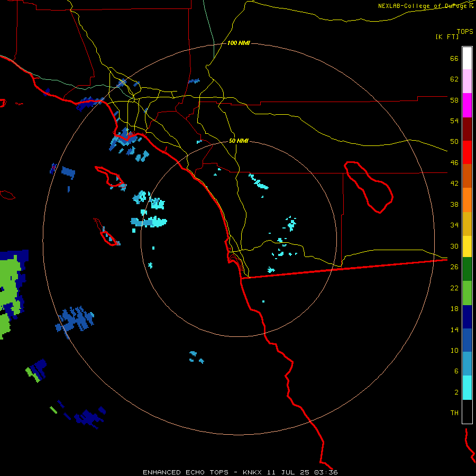Click the yellow legend swatch
This screenshot has width=476, height=476.
(467, 246)
